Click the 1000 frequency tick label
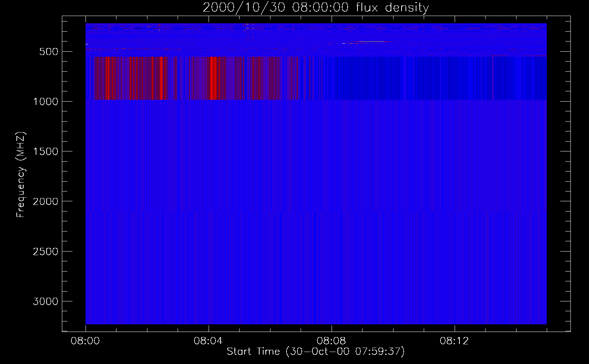This screenshot has height=364, width=589. point(45,102)
